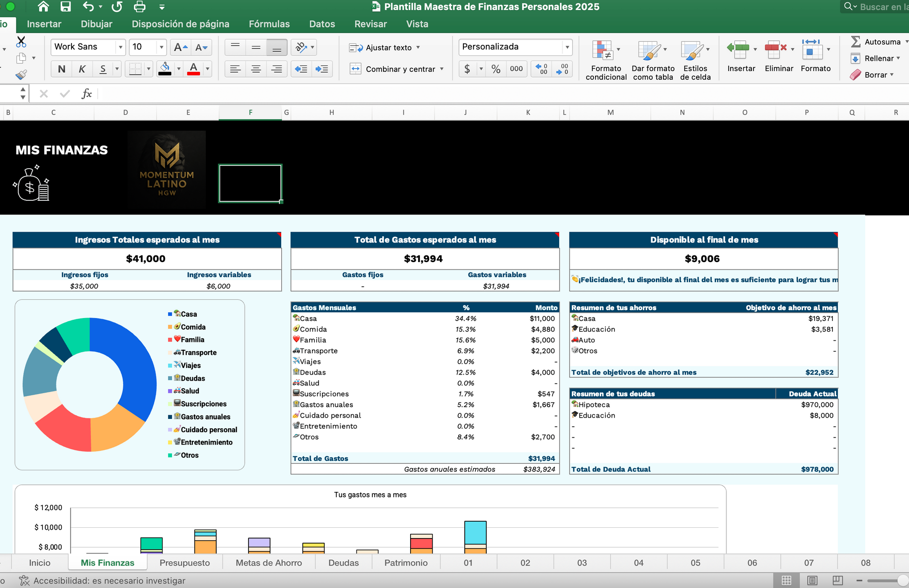Open the Work Sans font dropdown
Viewport: 909px width, 588px height.
click(121, 47)
